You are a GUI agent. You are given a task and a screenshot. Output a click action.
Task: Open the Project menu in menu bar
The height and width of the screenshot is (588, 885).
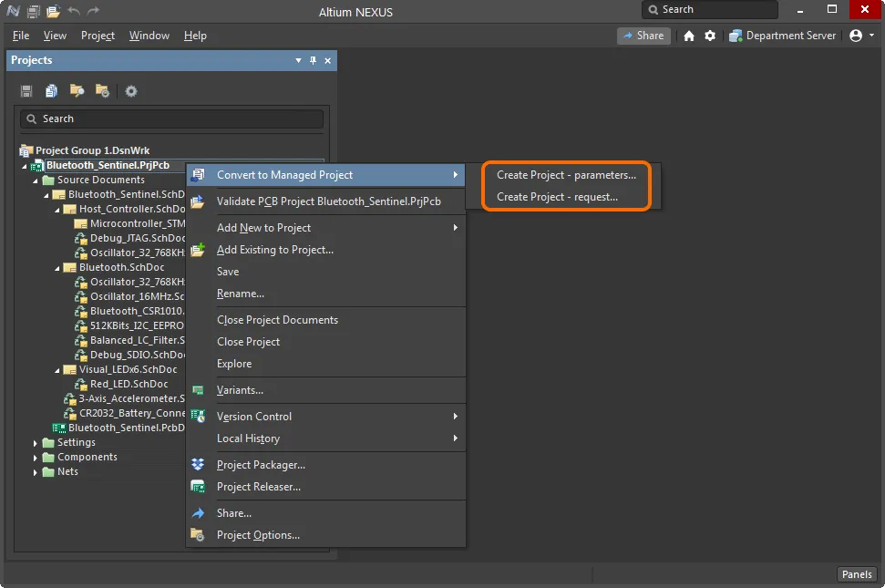[x=98, y=36]
